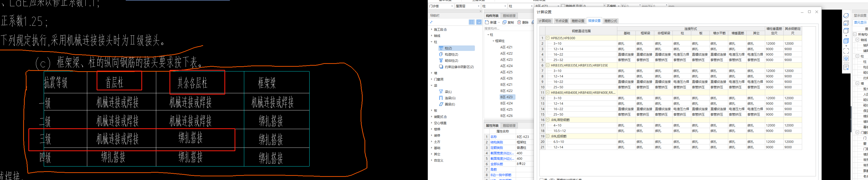Click 截面宽度(B边) property link

point(502,154)
